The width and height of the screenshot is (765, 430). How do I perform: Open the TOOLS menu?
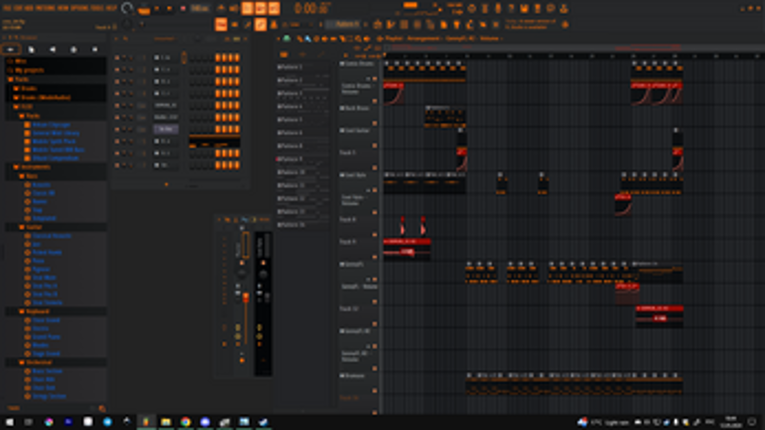(98, 8)
